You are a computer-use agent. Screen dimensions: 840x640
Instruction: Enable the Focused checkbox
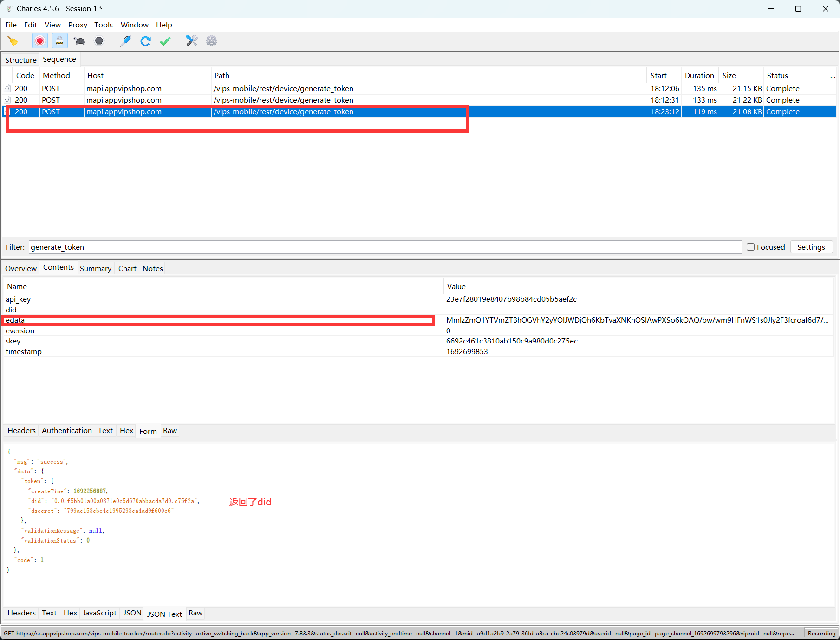(x=750, y=247)
